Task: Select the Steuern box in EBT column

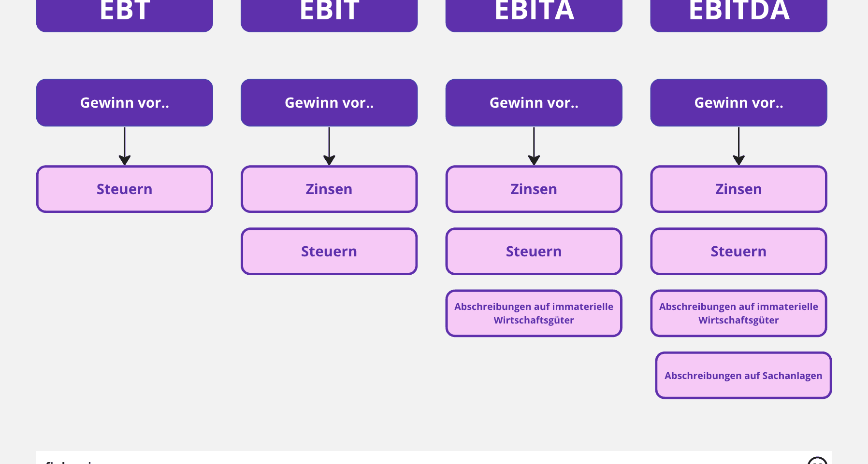Action: pyautogui.click(x=125, y=189)
